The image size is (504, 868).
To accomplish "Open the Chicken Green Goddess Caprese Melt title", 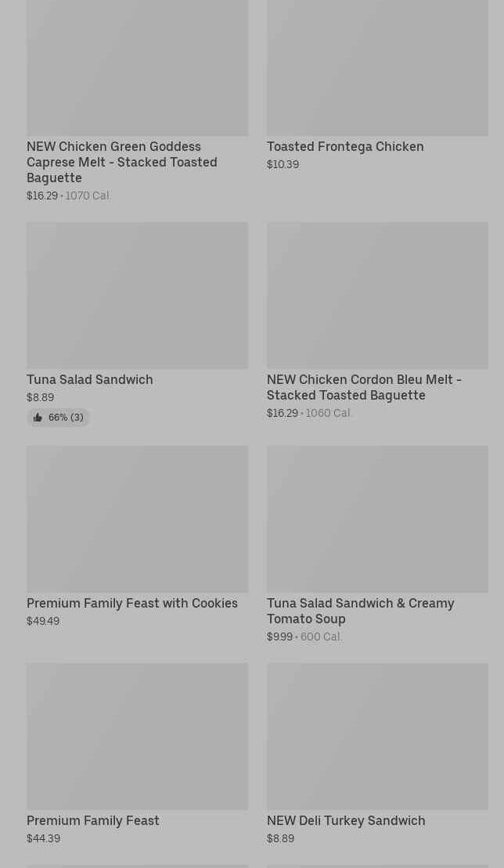I will (122, 162).
